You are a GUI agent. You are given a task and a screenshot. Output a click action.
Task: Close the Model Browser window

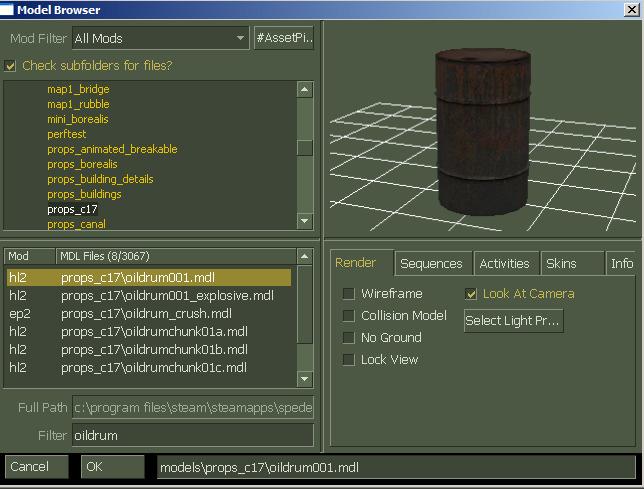631,9
